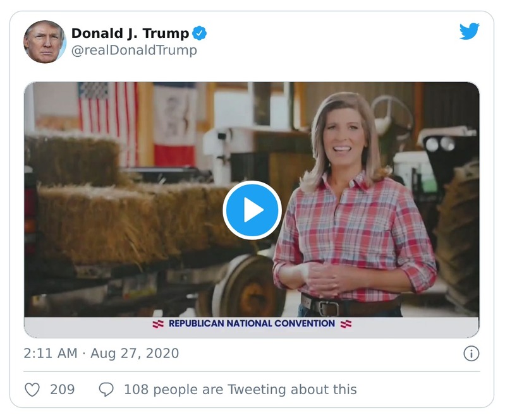The image size is (505, 420).
Task: Click the "REPUBLICAN NATIONAL CONVENTION" banner text
Action: [x=252, y=324]
